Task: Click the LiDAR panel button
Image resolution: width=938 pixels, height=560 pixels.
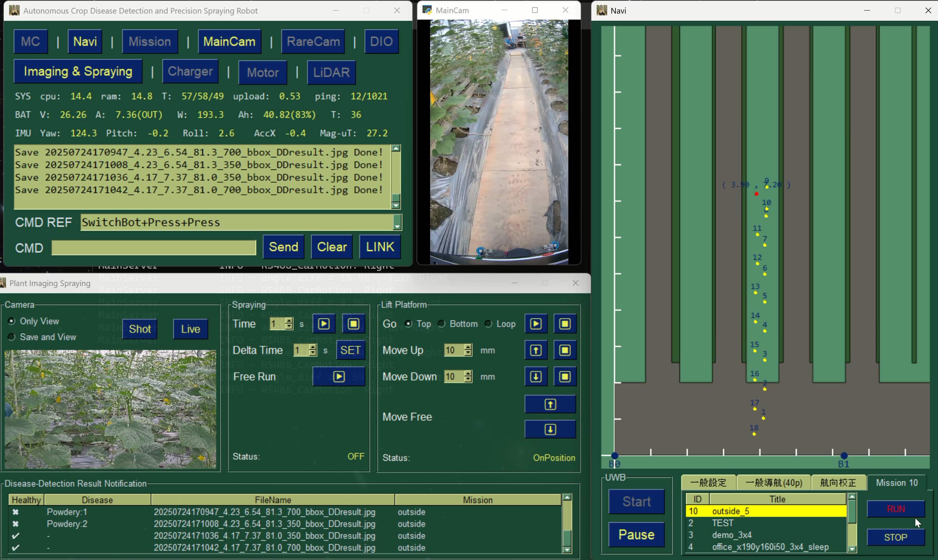Action: coord(331,72)
